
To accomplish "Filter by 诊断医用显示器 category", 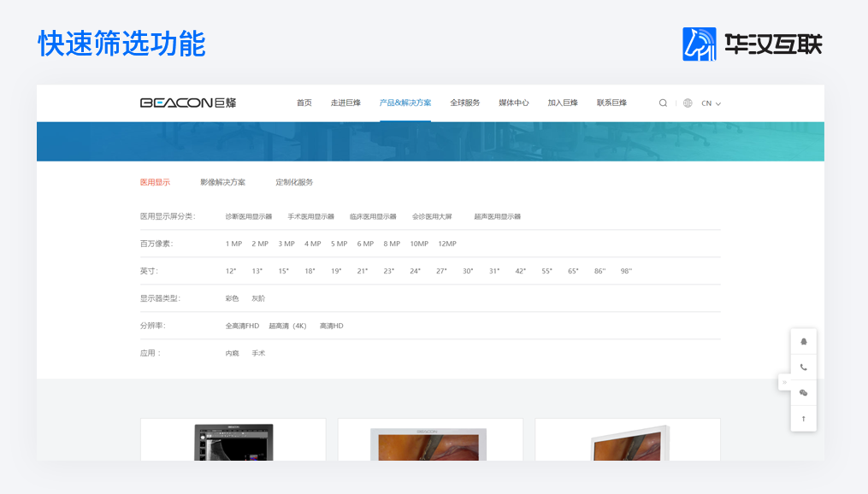I will coord(249,216).
